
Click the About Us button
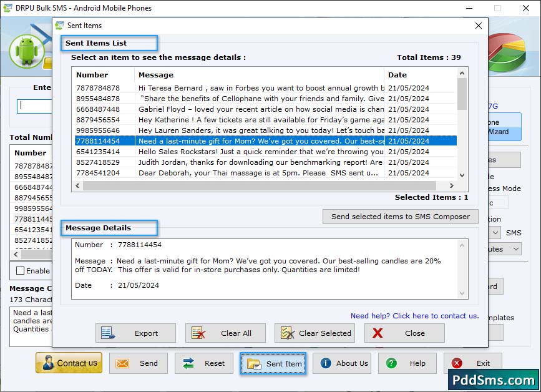click(x=342, y=363)
